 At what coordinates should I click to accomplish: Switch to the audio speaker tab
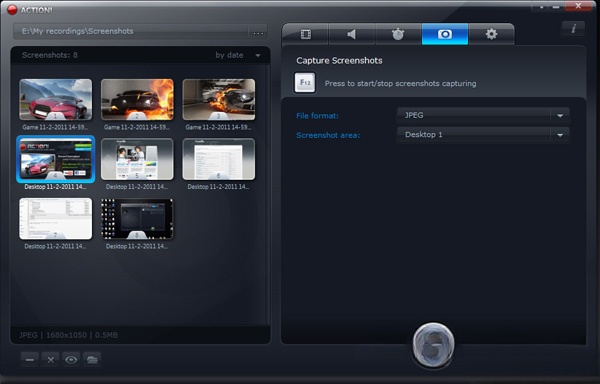coord(352,34)
